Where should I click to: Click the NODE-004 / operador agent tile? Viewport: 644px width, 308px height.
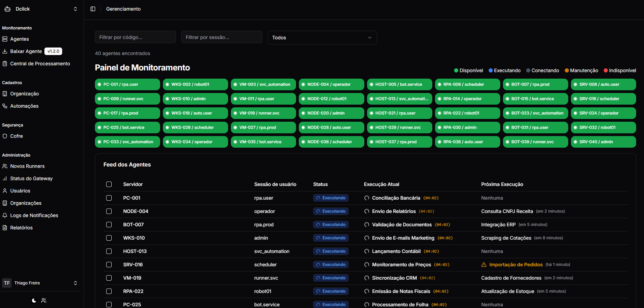click(331, 84)
